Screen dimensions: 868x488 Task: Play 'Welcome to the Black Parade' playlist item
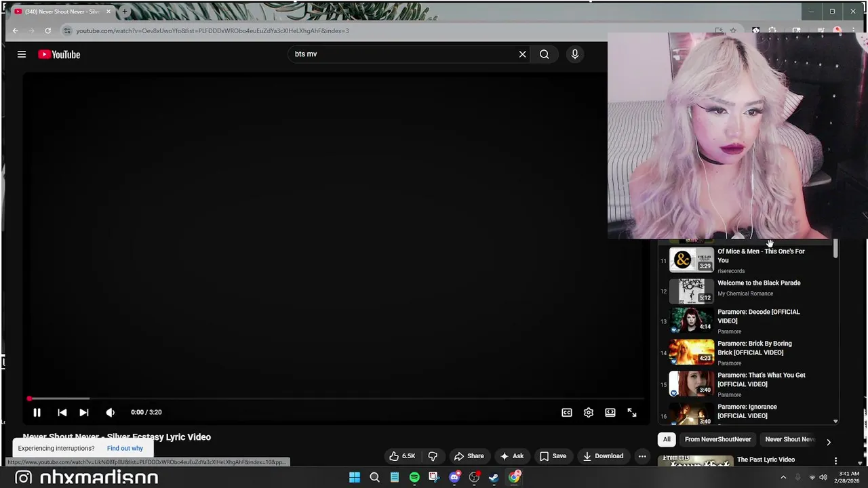(x=749, y=291)
